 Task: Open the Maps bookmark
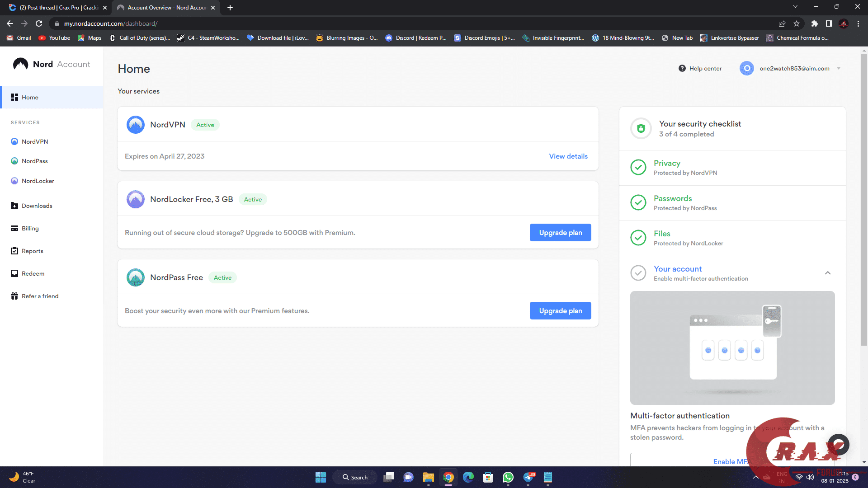(90, 38)
